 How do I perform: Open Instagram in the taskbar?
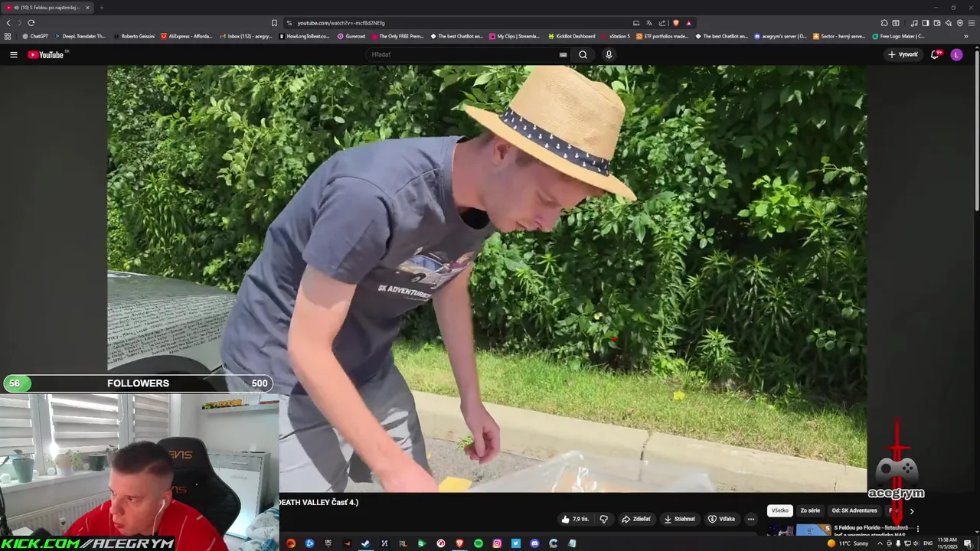pyautogui.click(x=497, y=543)
